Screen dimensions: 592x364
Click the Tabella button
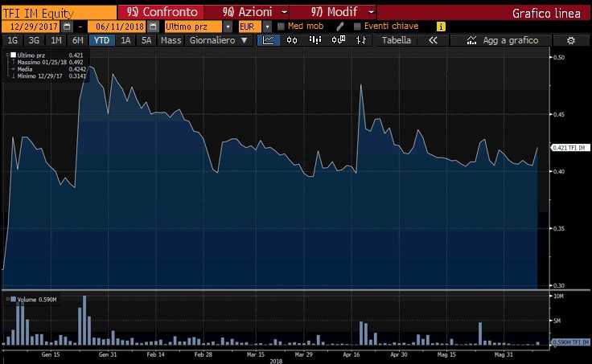pyautogui.click(x=396, y=40)
